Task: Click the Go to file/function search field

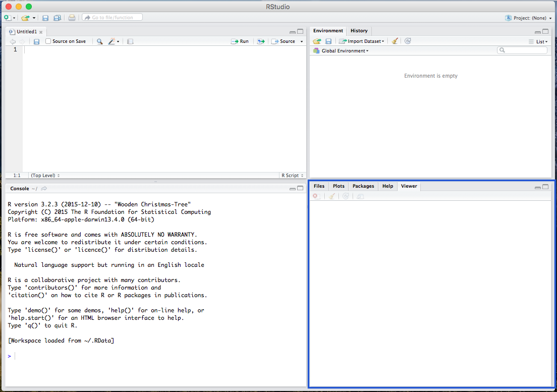Action: pos(113,18)
